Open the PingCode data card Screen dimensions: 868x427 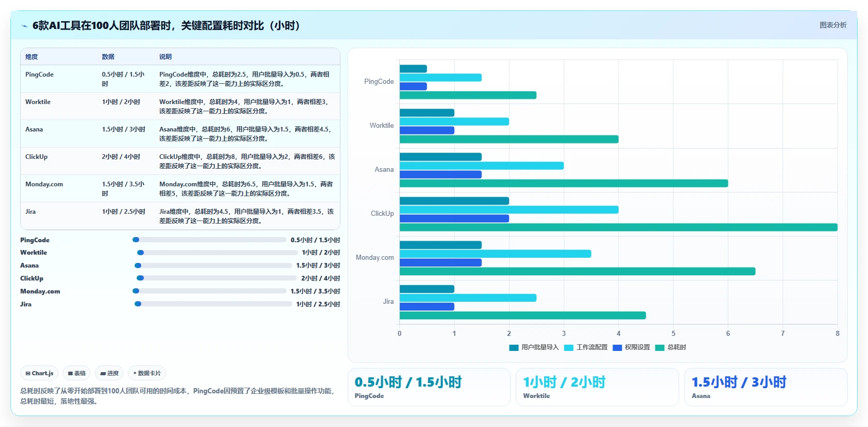[x=429, y=387]
